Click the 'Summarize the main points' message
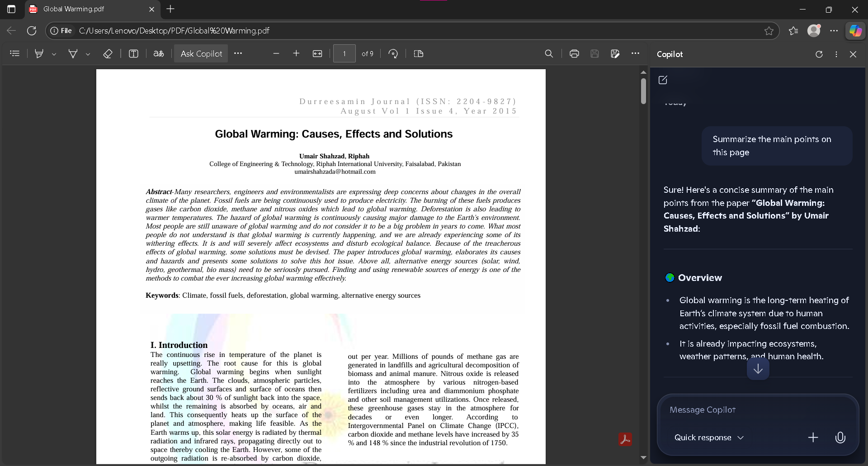868x466 pixels. pos(777,146)
